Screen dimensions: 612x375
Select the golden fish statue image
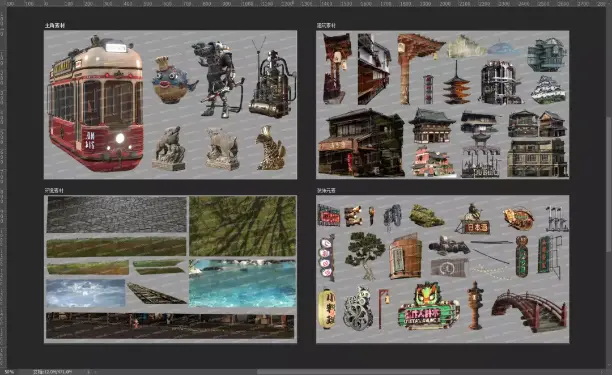pyautogui.click(x=270, y=148)
